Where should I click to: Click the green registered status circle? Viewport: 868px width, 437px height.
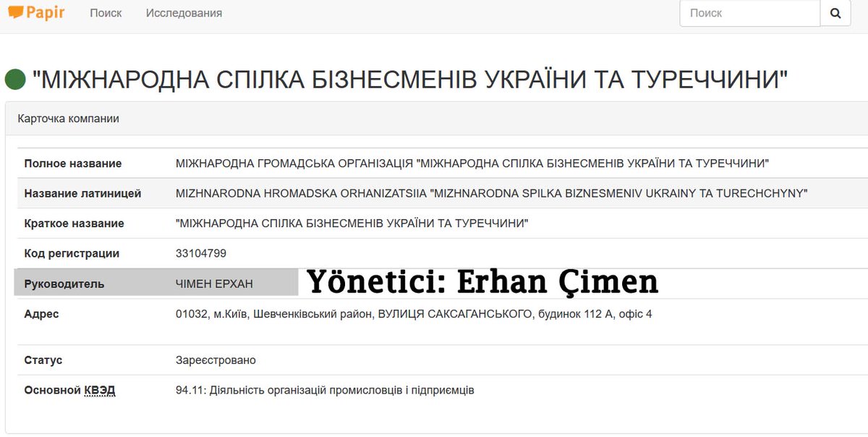[15, 80]
